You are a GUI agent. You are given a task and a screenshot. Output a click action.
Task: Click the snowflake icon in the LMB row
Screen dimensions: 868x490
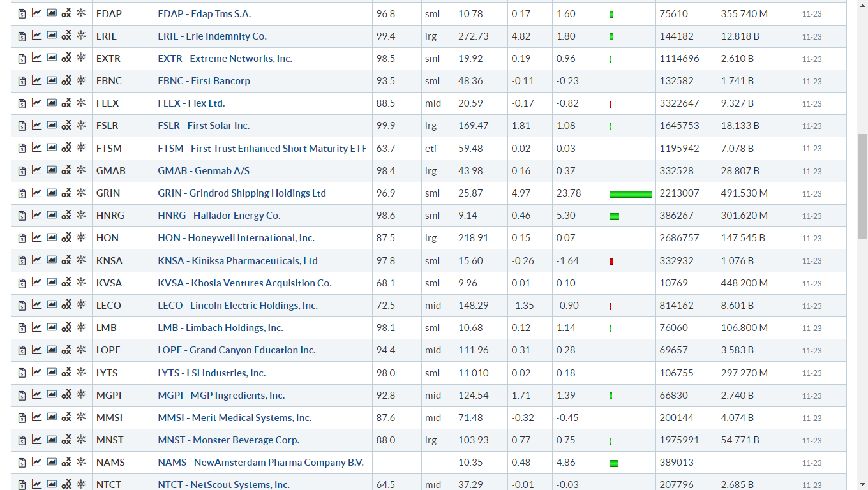coord(81,327)
